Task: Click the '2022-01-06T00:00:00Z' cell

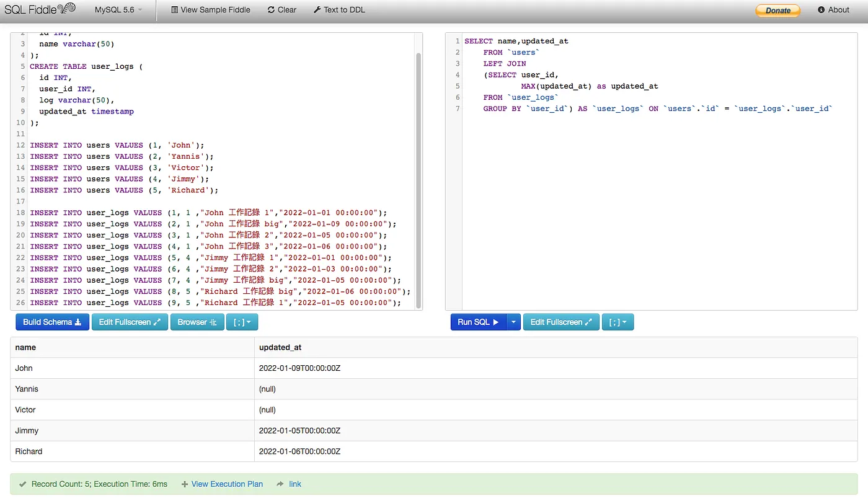Action: (x=556, y=451)
